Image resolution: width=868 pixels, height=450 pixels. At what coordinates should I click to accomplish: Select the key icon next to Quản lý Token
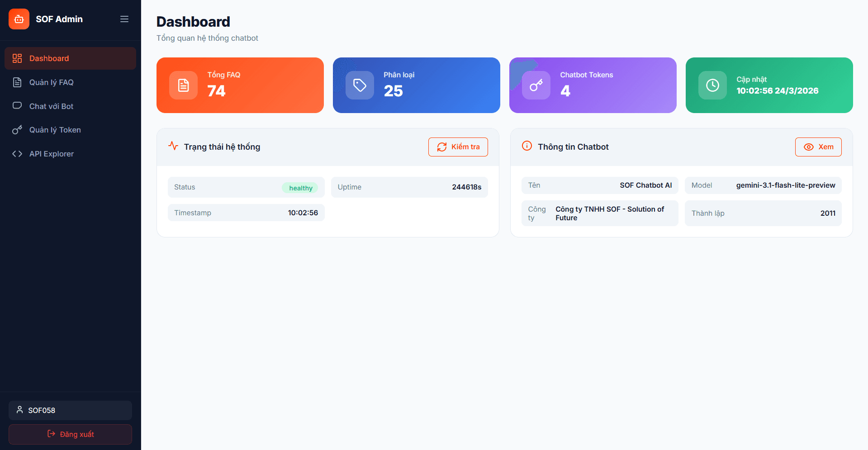click(x=17, y=130)
